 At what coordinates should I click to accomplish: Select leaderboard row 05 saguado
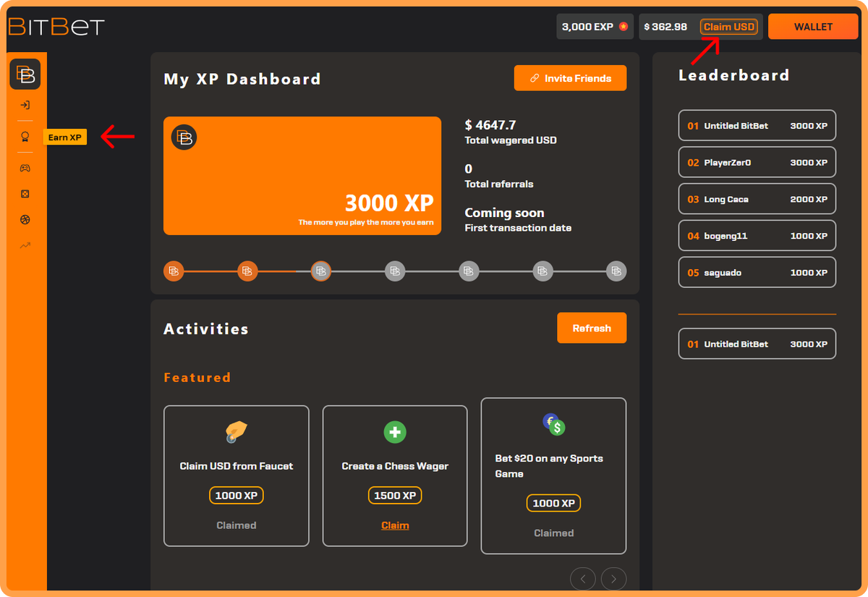click(x=757, y=273)
